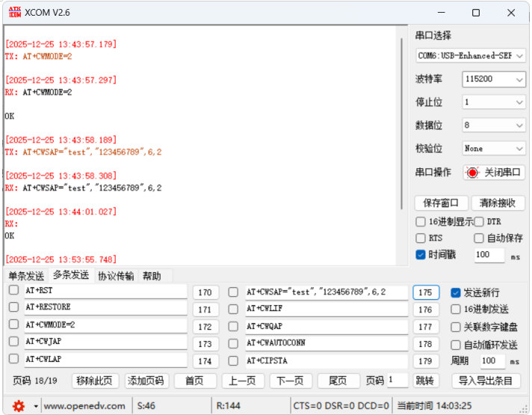Switch to the 协议传输 tab
532x415 pixels.
(x=116, y=276)
